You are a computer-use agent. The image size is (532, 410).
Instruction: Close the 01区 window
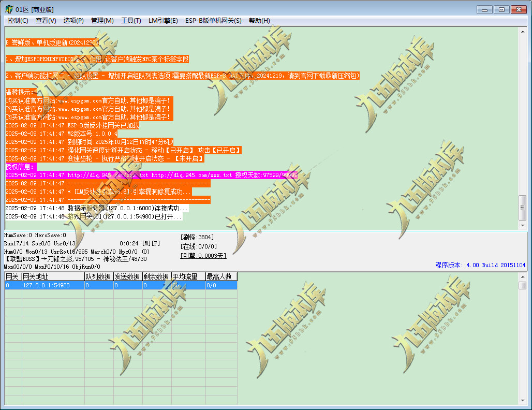(x=519, y=9)
